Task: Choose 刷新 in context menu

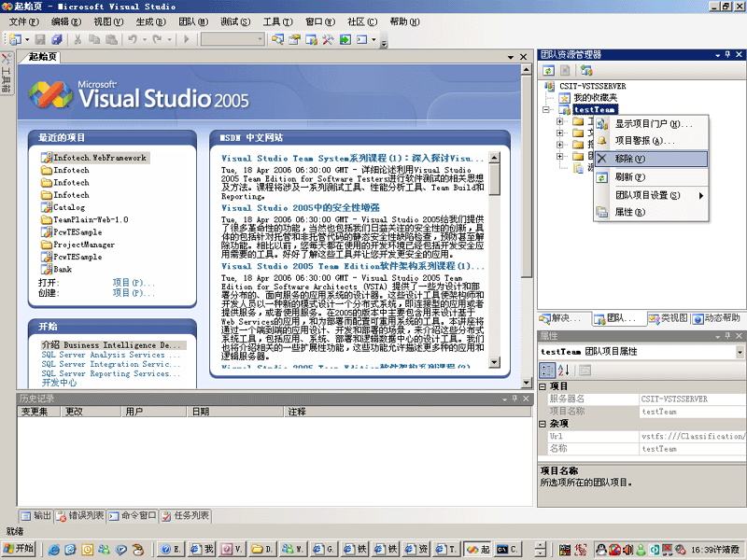Action: click(x=651, y=177)
